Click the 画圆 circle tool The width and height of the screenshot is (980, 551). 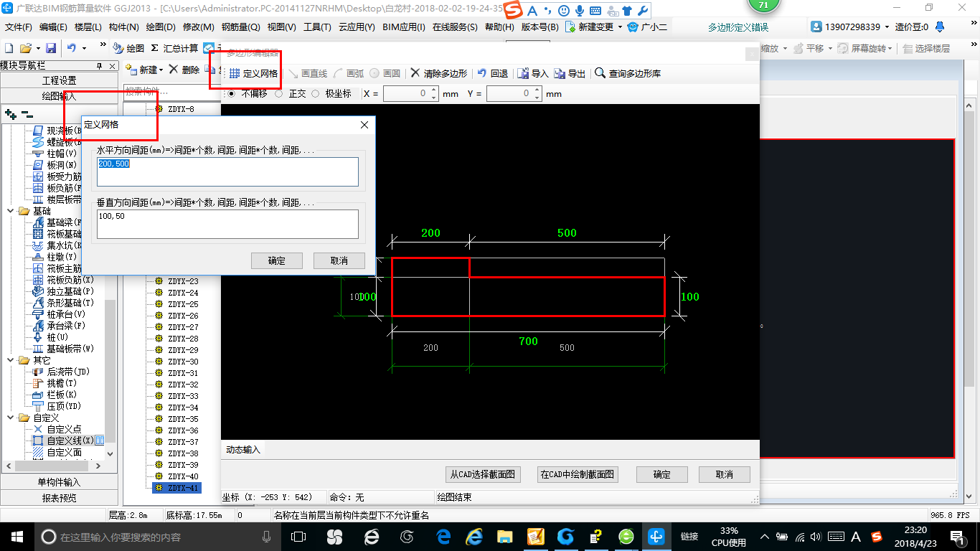tap(386, 73)
